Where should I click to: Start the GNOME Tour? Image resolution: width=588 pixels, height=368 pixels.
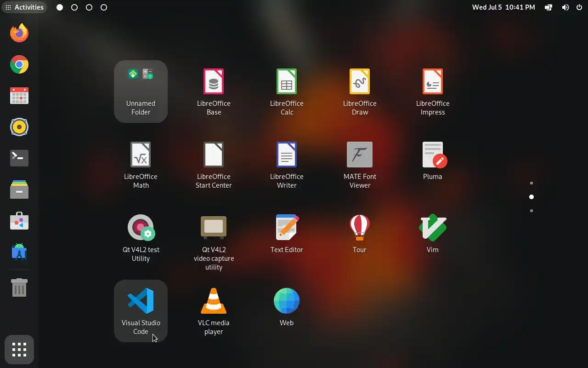360,233
